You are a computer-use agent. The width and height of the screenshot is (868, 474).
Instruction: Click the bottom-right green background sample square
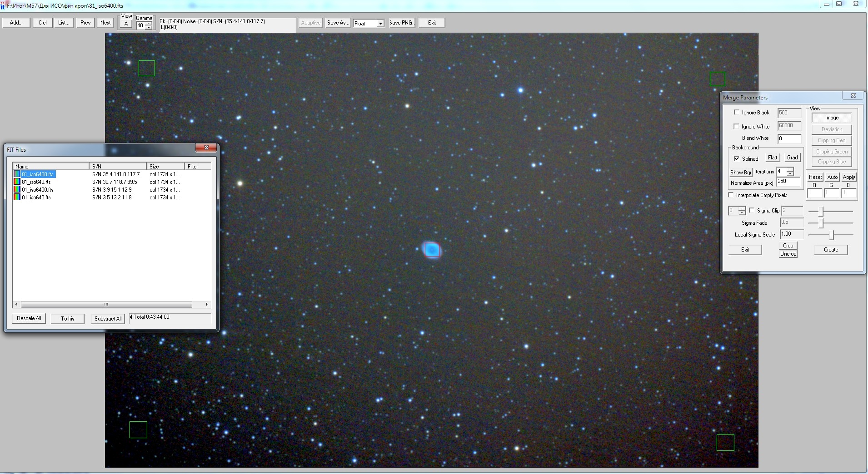[725, 443]
